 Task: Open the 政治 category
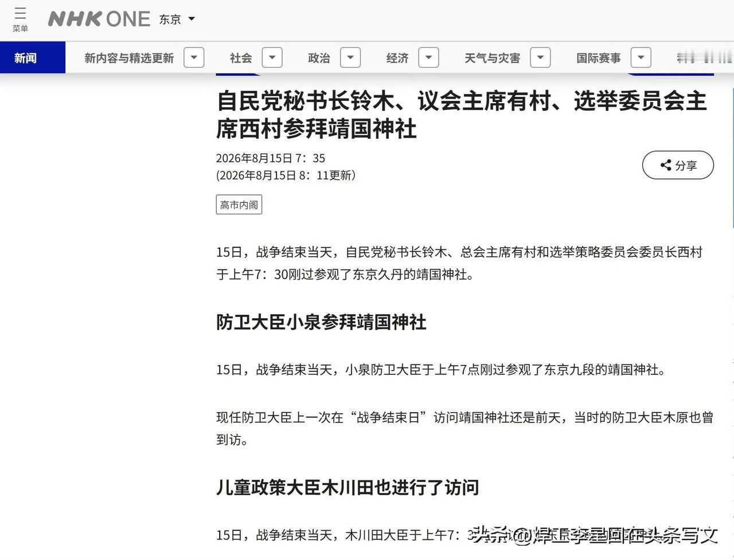click(319, 58)
